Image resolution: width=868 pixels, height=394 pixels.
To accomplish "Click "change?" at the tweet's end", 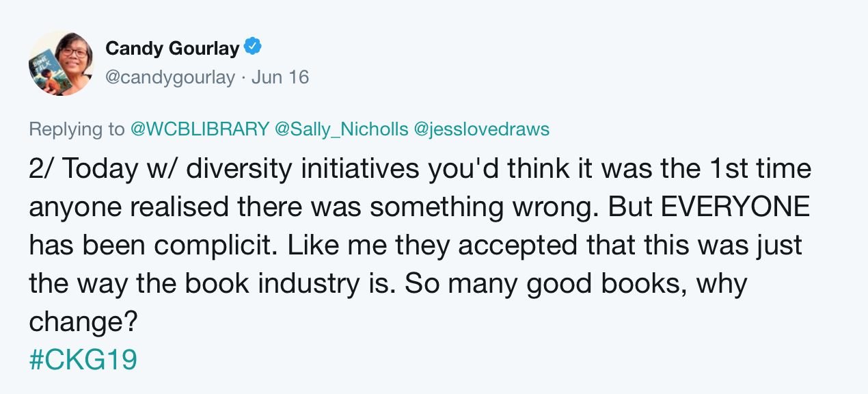I will tap(79, 322).
